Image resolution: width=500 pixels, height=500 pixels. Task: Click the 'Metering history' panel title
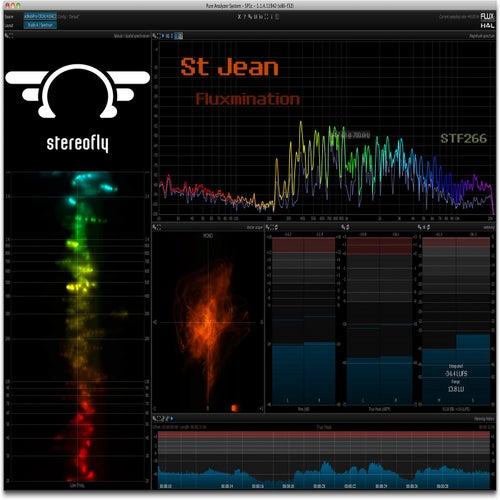pyautogui.click(x=484, y=419)
